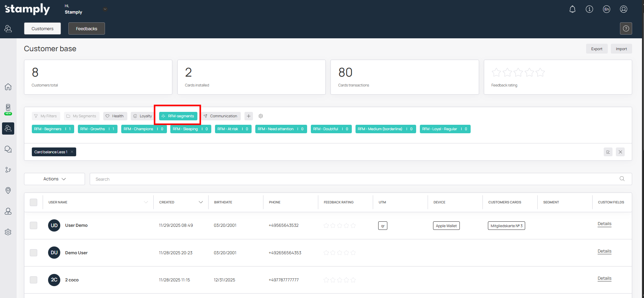The width and height of the screenshot is (644, 298).
Task: Go to Home in the sidebar
Action: (x=8, y=87)
